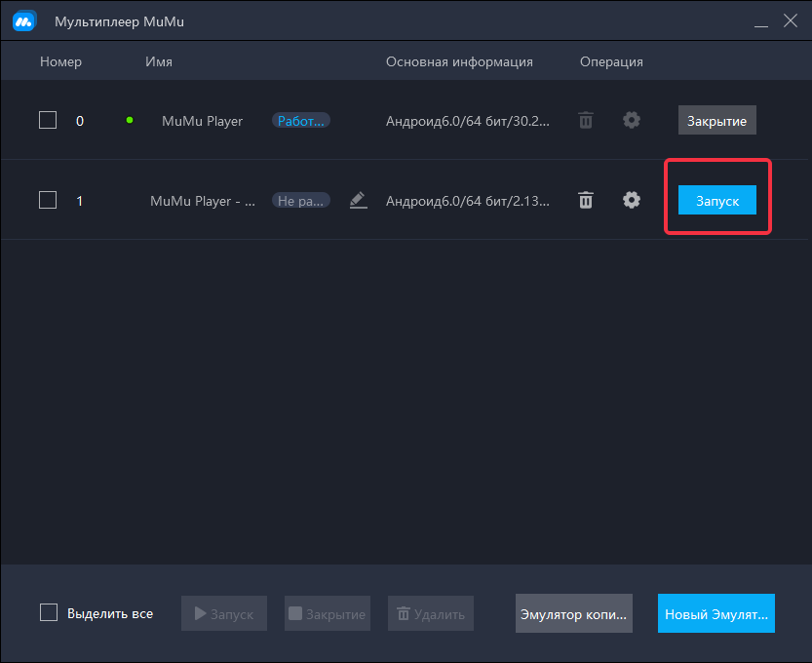This screenshot has width=812, height=663.
Task: Launch emulator 1 with the blue Запуск button
Action: (717, 200)
